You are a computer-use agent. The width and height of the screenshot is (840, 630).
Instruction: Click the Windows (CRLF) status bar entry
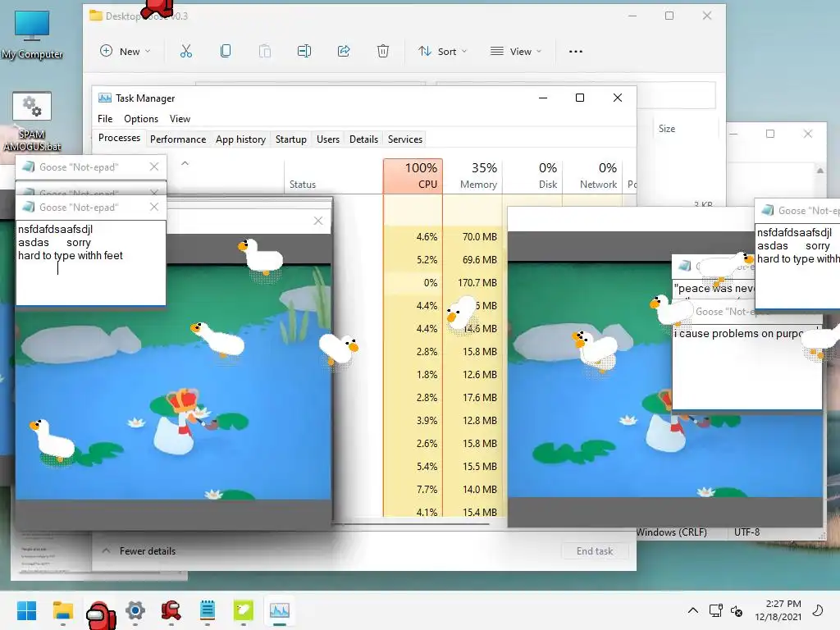pos(671,532)
